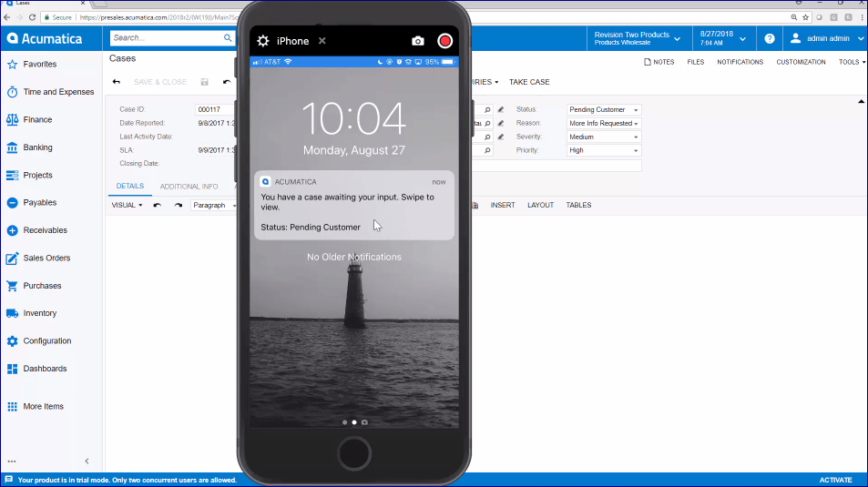Open the TABLES editor menu
Screen dimensions: 868x487
click(578, 206)
